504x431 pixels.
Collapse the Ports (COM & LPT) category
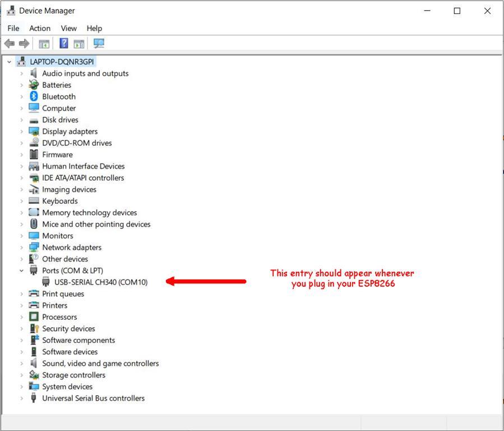coord(21,270)
